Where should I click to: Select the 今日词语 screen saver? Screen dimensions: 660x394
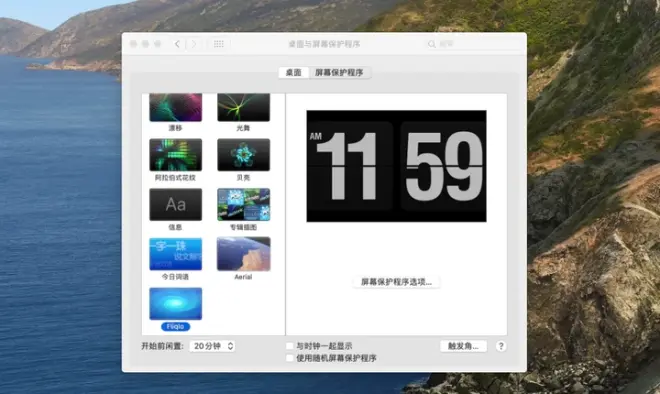176,254
